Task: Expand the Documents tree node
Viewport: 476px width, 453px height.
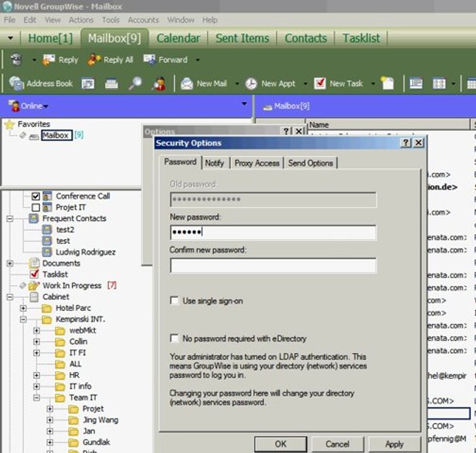Action: 9,263
